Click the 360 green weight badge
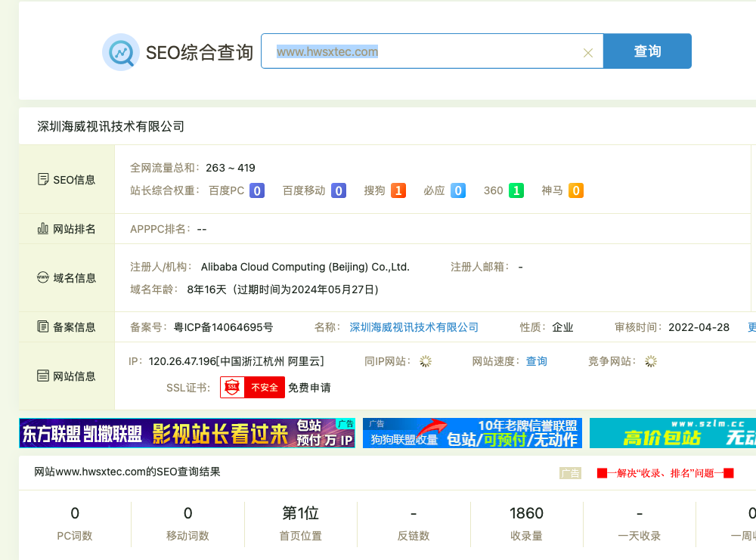Image resolution: width=756 pixels, height=560 pixels. click(516, 190)
